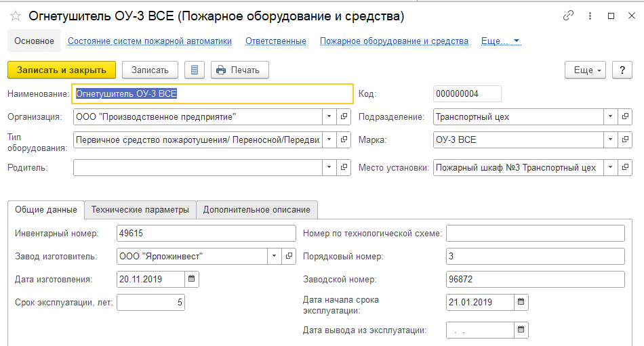Expand the Организация dropdown list

click(x=329, y=116)
